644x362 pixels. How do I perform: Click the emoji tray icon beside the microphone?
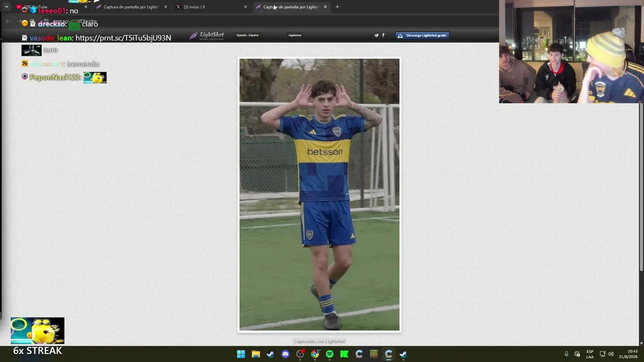[x=577, y=354]
